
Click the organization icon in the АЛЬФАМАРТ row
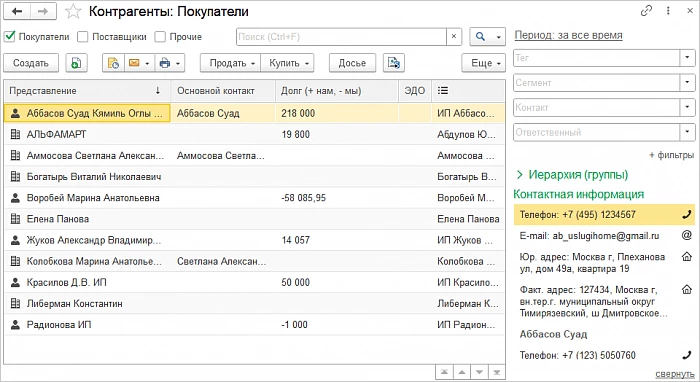16,134
